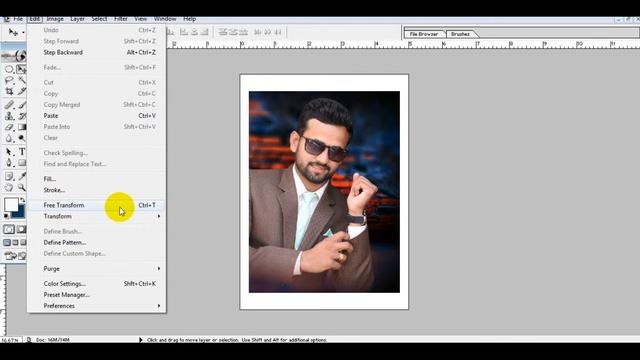640x360 pixels.
Task: Select the Eraser tool
Action: [9, 127]
